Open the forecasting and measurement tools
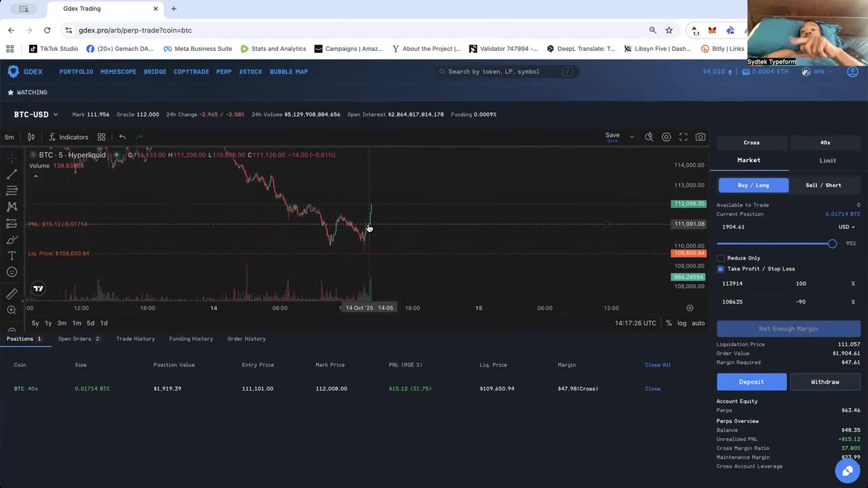Image resolution: width=868 pixels, height=488 pixels. tap(12, 223)
